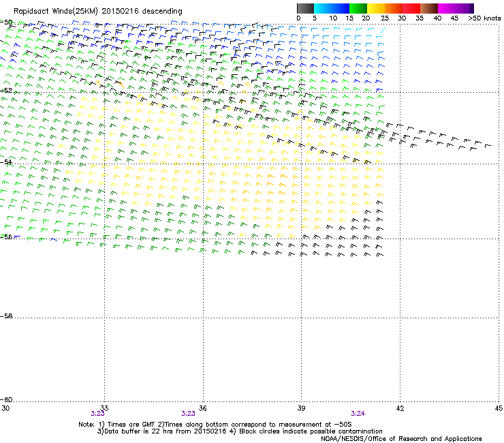Viewport: 504px width, 443px height.
Task: Click the latitude label '-54'
Action: pos(6,162)
